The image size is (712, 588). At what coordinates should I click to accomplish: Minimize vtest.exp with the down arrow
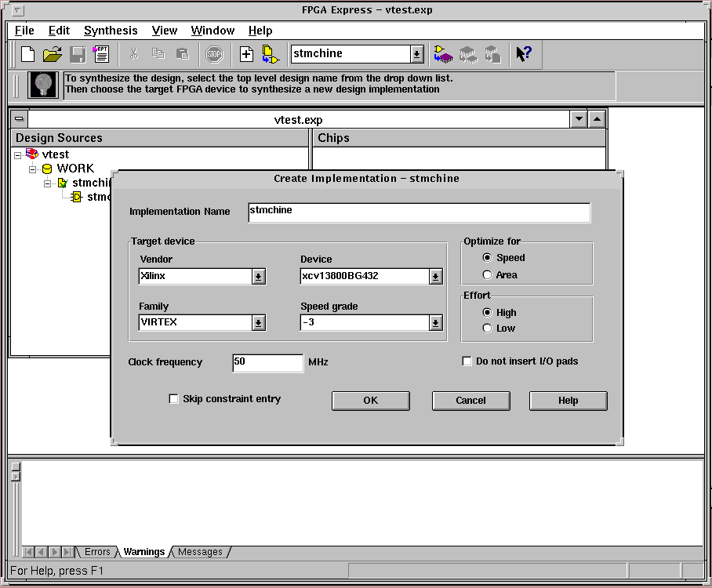(x=579, y=119)
